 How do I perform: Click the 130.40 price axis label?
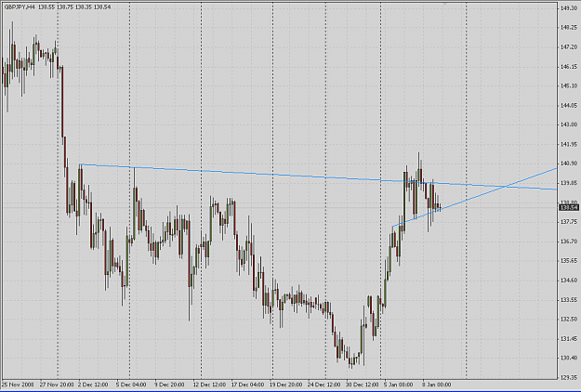[x=569, y=358]
